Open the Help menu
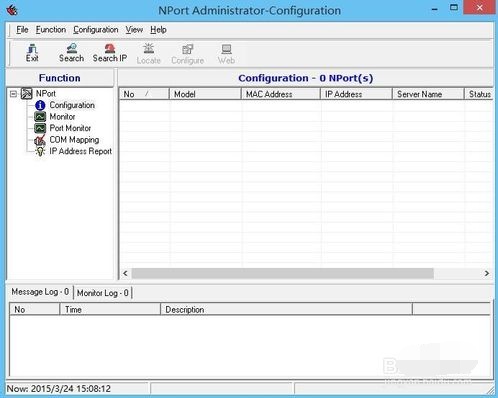498x398 pixels. (x=158, y=30)
